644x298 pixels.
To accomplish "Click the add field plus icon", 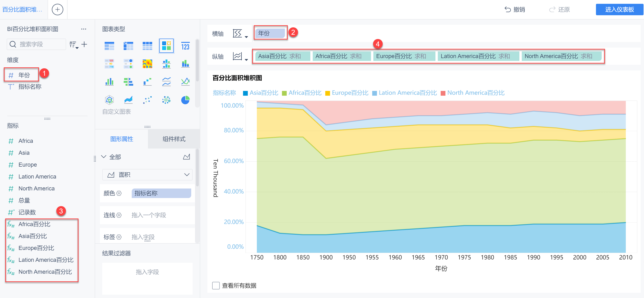I will coord(84,44).
